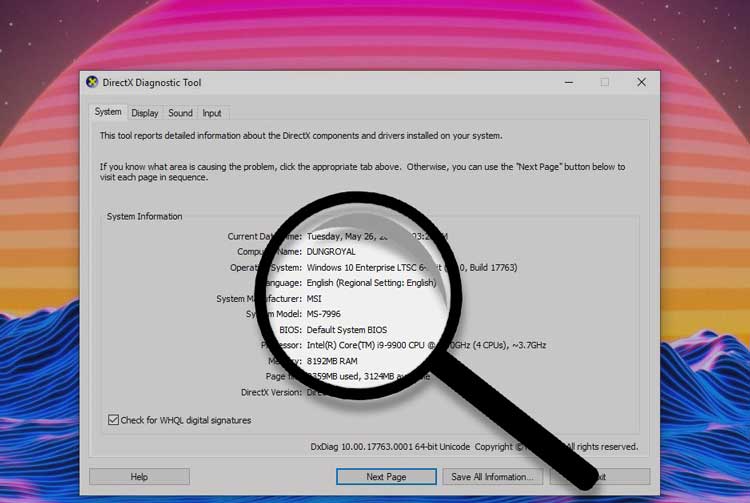Switch to the Display tab
The width and height of the screenshot is (750, 503).
coord(145,113)
